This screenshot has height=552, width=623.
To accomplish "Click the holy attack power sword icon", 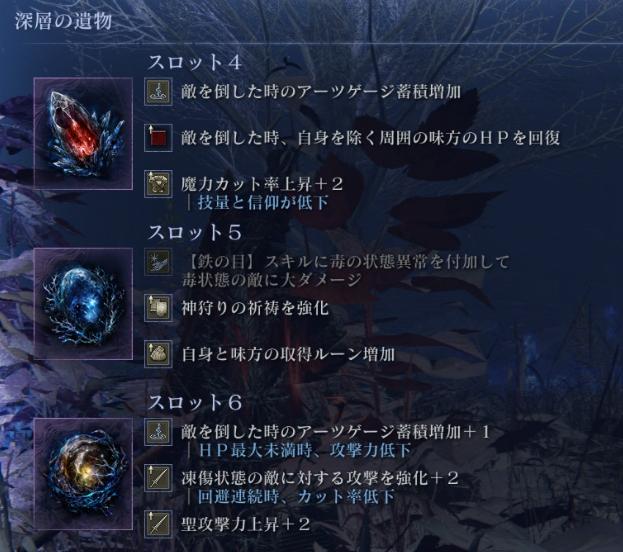I will pyautogui.click(x=158, y=524).
